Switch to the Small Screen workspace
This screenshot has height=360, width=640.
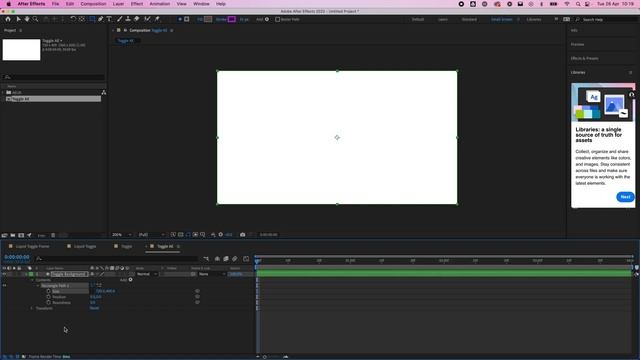[502, 19]
